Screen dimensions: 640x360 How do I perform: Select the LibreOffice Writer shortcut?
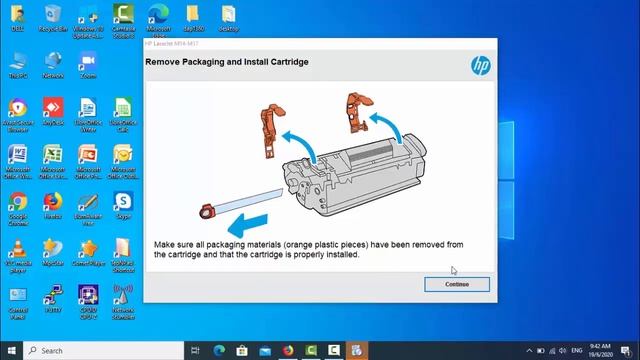coord(88,116)
